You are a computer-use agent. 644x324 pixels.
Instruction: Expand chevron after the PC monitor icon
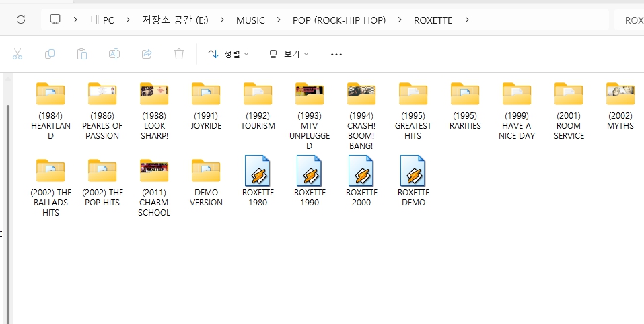(x=75, y=20)
